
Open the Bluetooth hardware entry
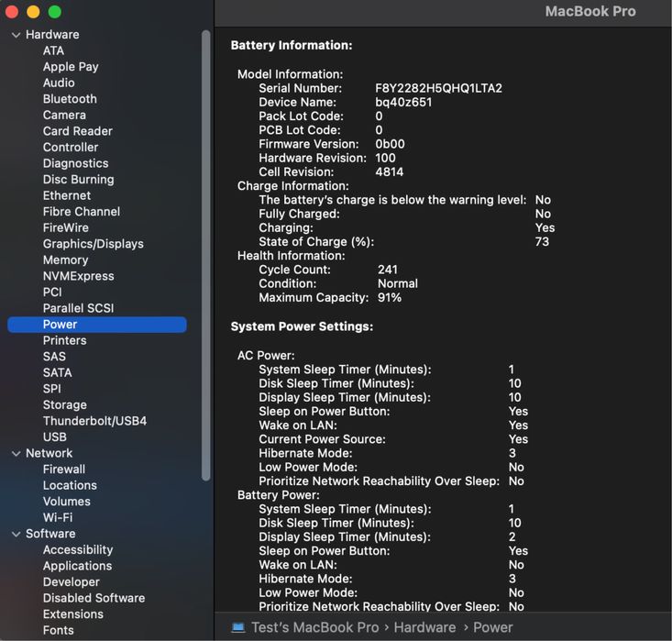click(70, 99)
